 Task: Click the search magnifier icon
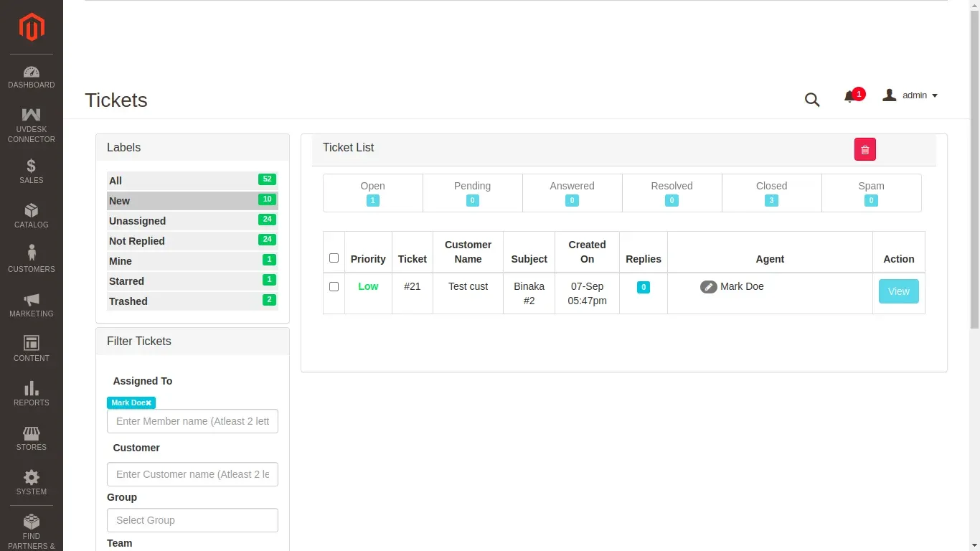(x=812, y=100)
